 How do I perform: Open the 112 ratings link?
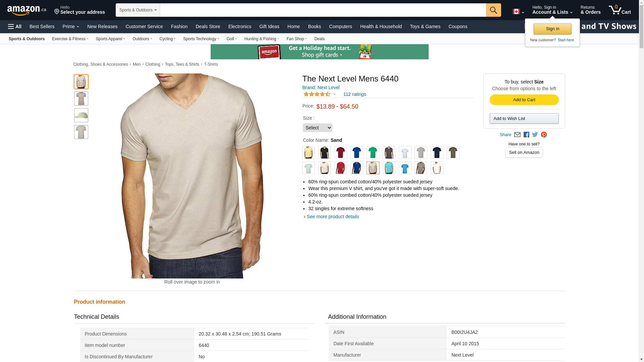[x=355, y=94]
